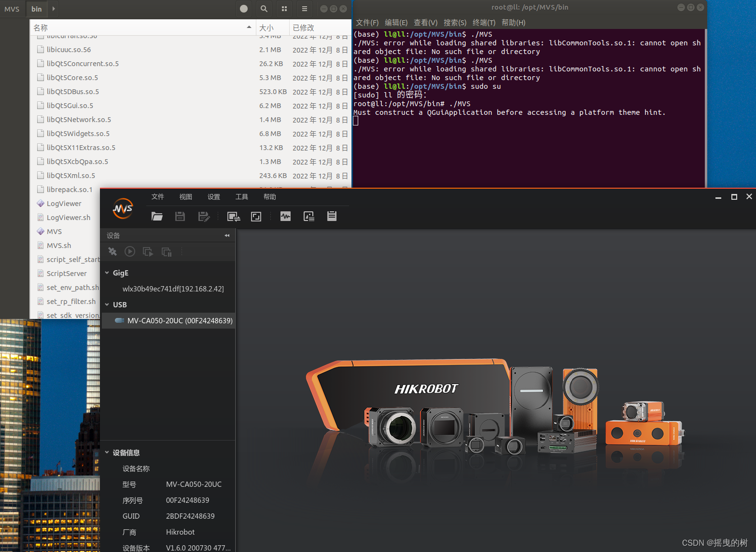Click the diamond icon of LogViewer file
The image size is (756, 552).
click(41, 203)
